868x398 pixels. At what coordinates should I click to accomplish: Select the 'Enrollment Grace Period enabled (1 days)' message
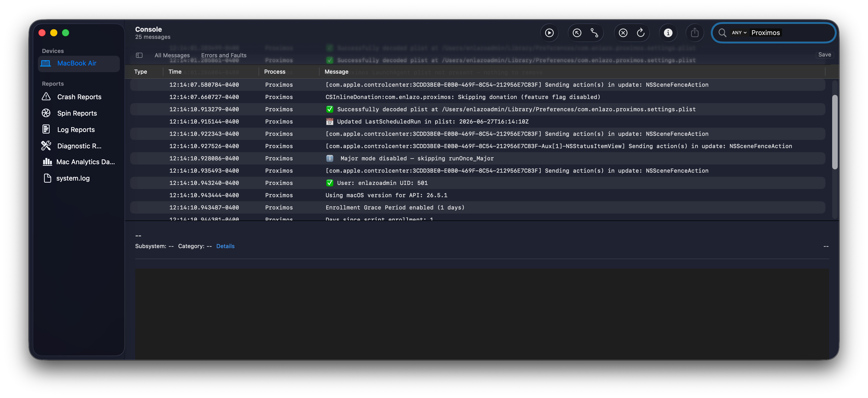[478, 207]
